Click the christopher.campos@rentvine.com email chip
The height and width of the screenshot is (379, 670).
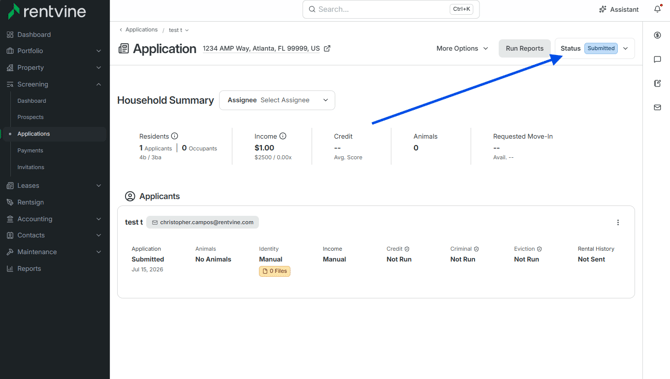point(203,222)
